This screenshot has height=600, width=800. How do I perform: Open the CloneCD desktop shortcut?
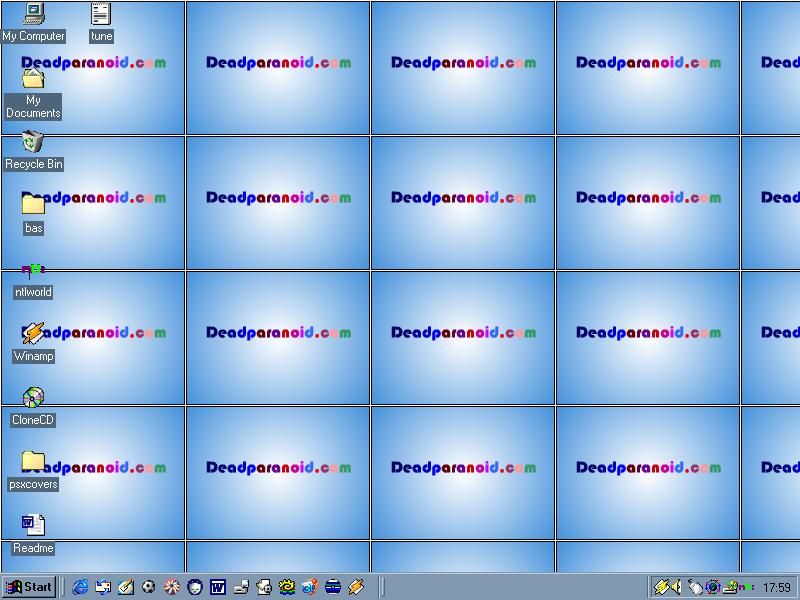click(x=33, y=398)
